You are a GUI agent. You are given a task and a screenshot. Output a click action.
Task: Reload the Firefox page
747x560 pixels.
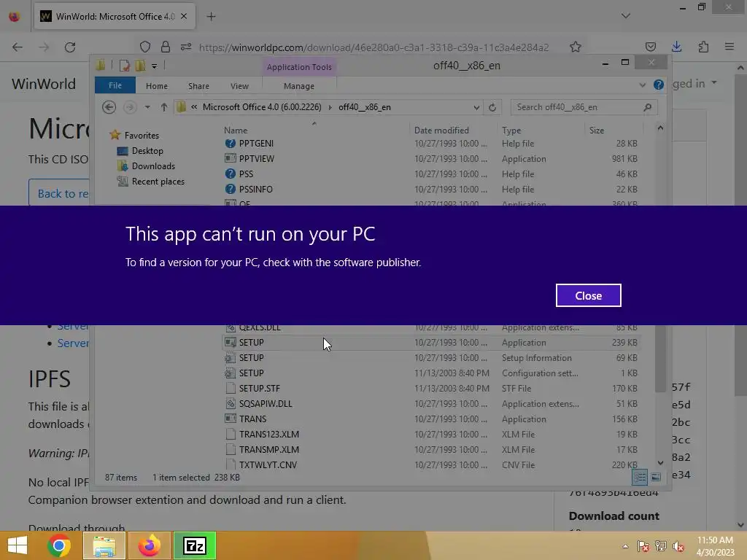70,47
